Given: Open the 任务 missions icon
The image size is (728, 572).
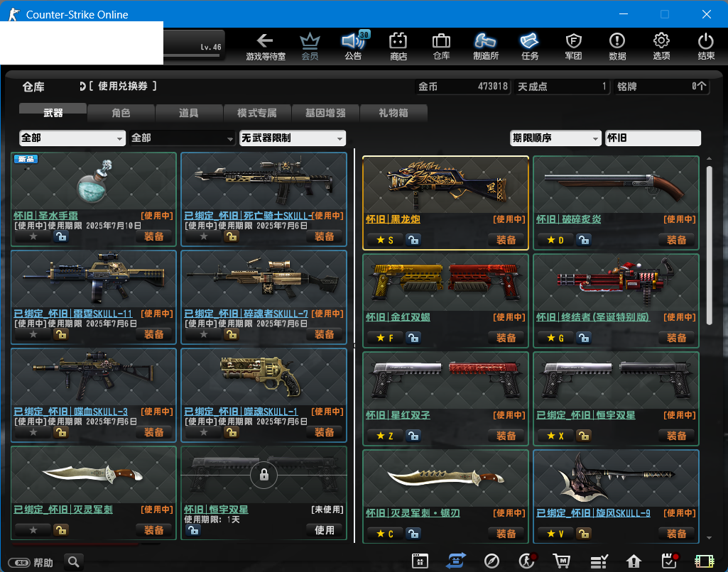Looking at the screenshot, I should coord(529,46).
